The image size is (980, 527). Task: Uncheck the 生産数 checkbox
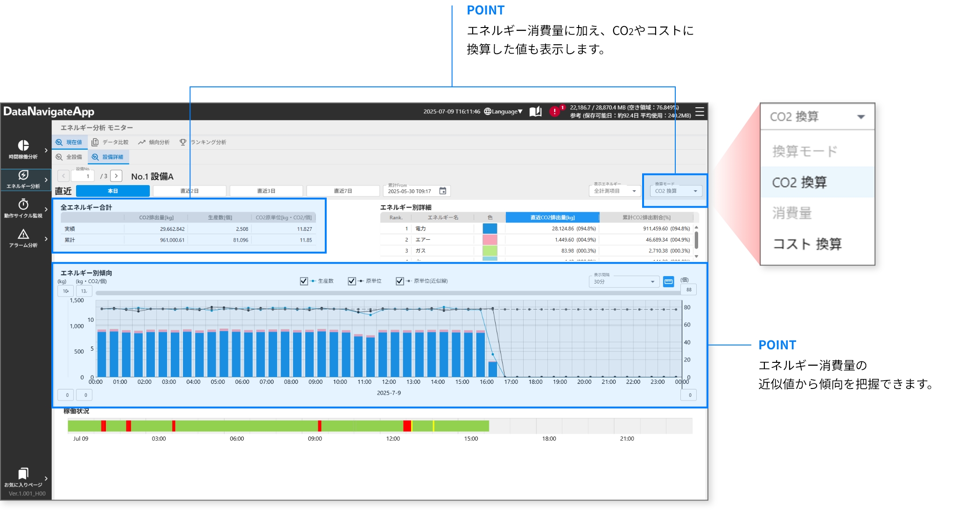click(x=304, y=281)
